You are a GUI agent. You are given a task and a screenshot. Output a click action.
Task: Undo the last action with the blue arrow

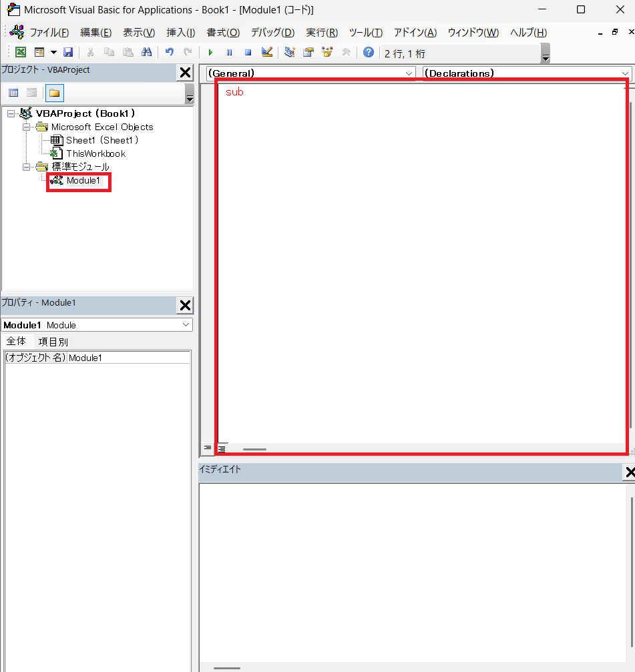170,52
